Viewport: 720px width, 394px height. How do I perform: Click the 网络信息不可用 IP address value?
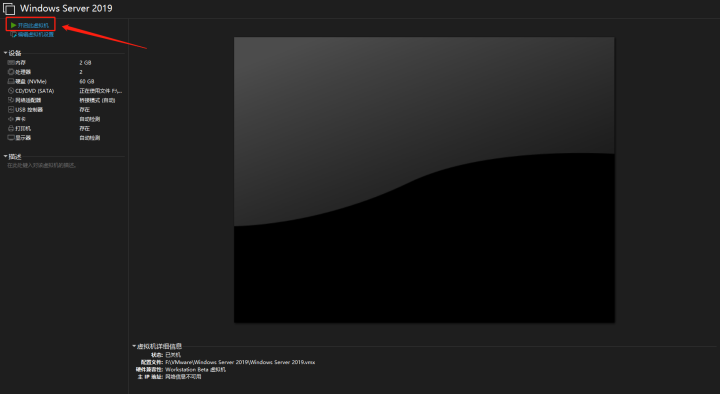(183, 377)
